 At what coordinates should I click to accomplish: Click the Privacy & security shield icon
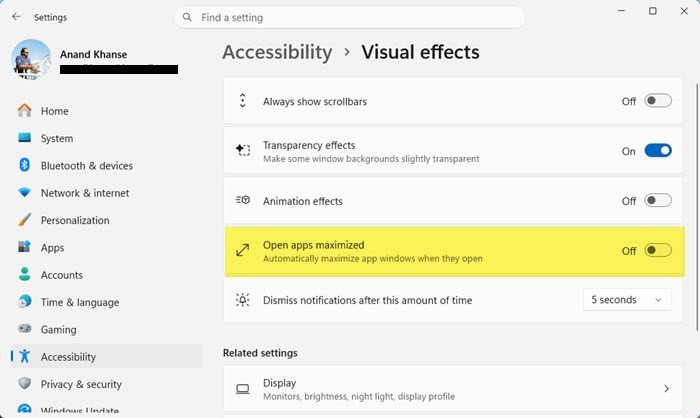point(25,384)
